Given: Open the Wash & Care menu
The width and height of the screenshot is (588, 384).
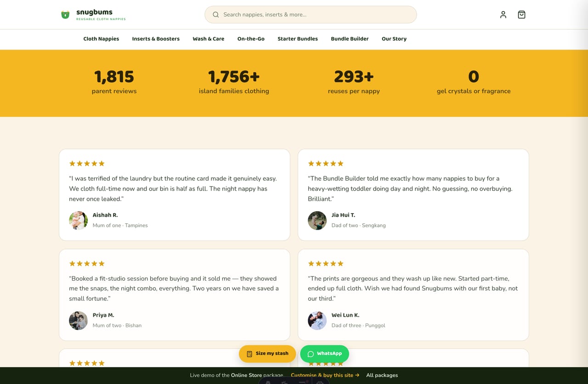Looking at the screenshot, I should [x=209, y=39].
